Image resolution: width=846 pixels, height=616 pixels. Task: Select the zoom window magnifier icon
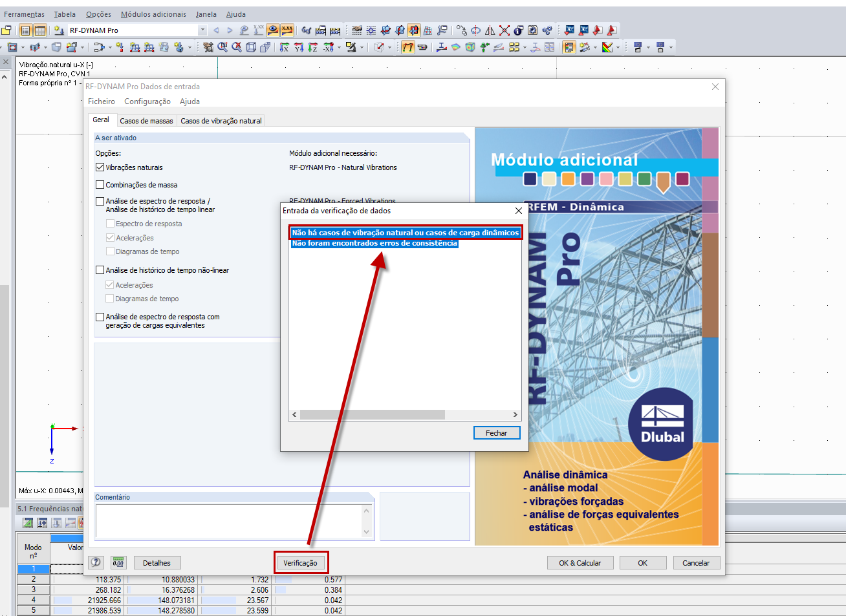222,47
